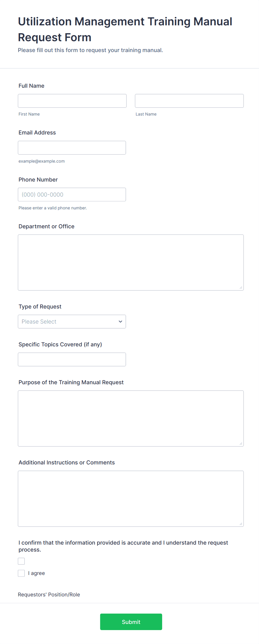Viewport: 259px width, 644px height.
Task: Click inside the Department or Office textarea
Action: click(131, 262)
